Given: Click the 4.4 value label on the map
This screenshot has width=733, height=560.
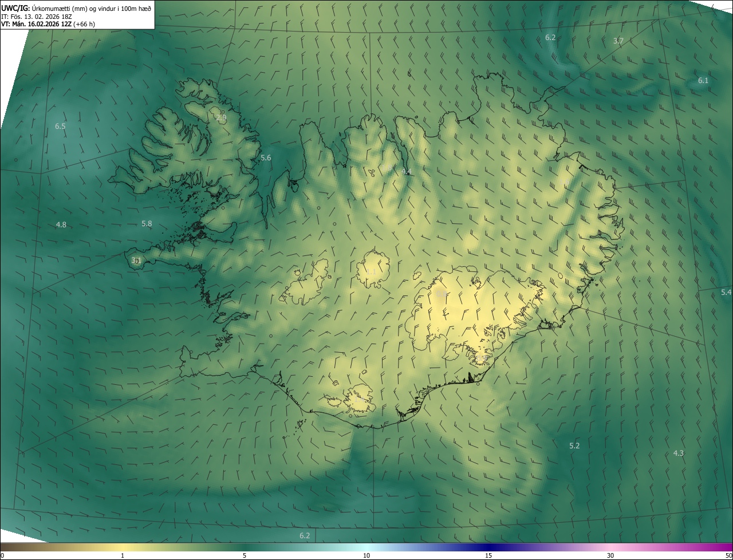Looking at the screenshot, I should click(407, 171).
